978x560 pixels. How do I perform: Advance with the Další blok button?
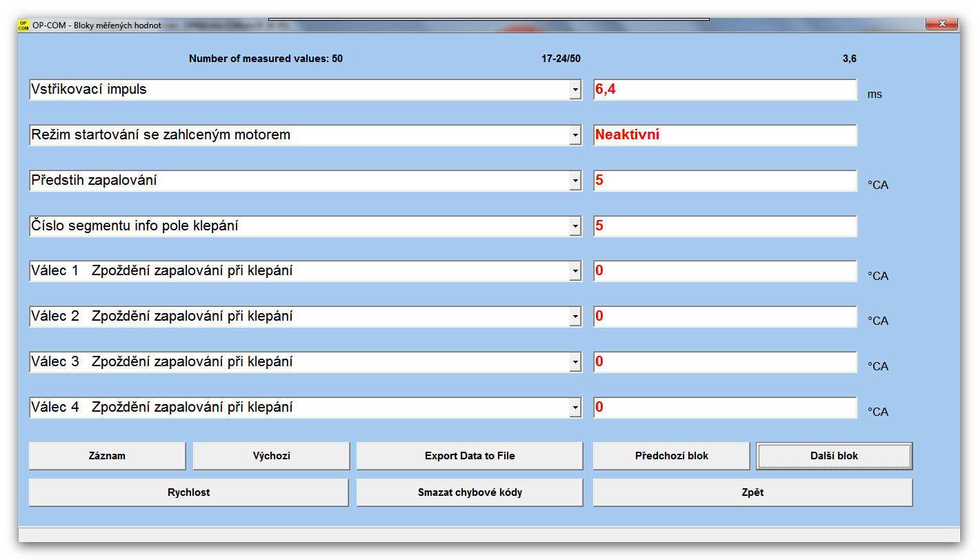pos(834,456)
